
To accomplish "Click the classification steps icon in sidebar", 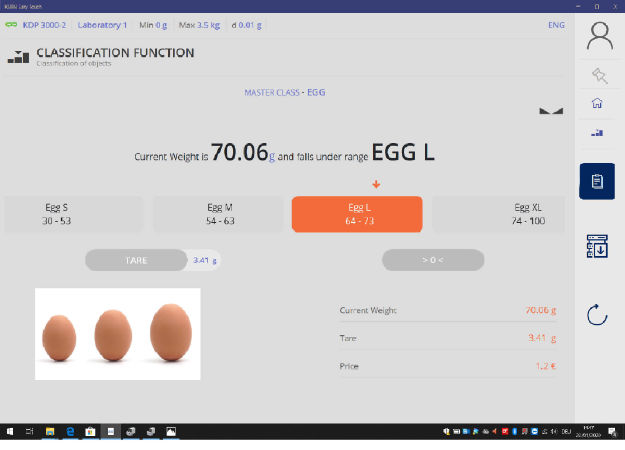I will tap(597, 131).
